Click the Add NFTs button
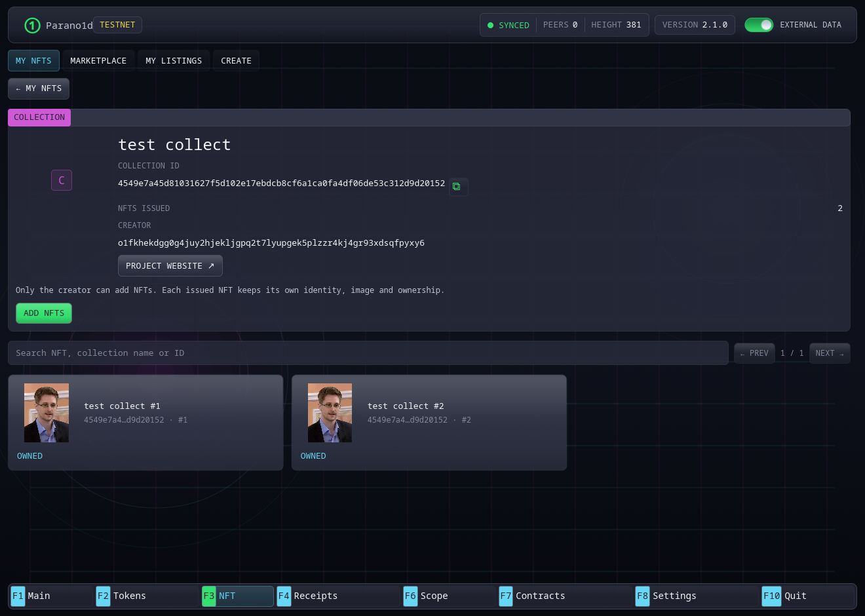This screenshot has width=865, height=616. (x=44, y=313)
